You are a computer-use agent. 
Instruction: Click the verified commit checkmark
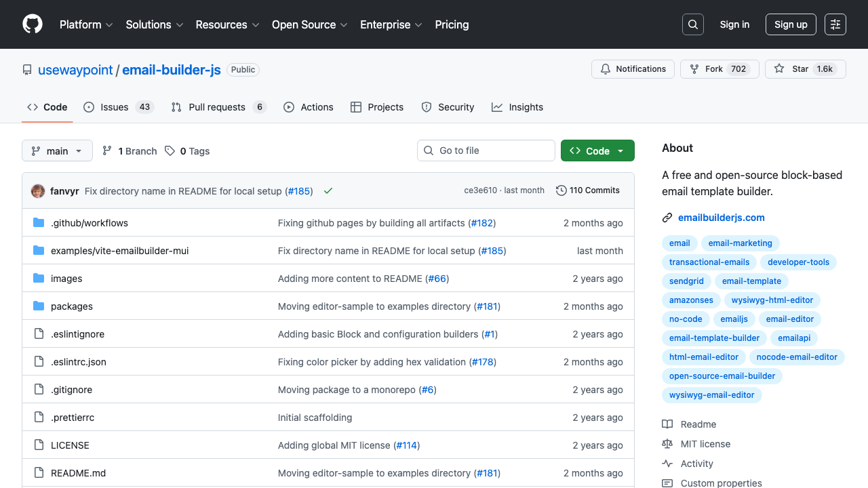(328, 190)
